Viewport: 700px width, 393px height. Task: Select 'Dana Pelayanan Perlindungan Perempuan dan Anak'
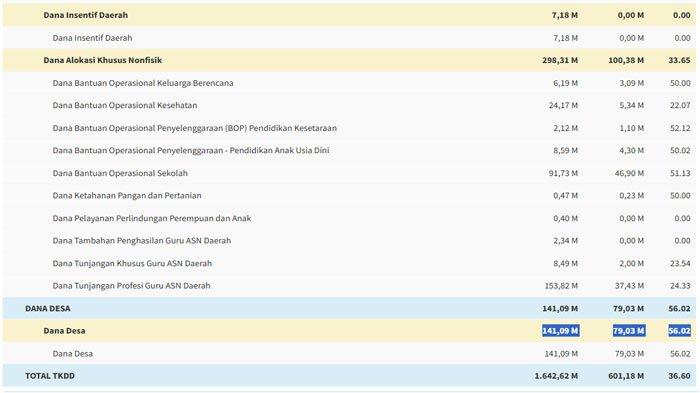point(152,218)
